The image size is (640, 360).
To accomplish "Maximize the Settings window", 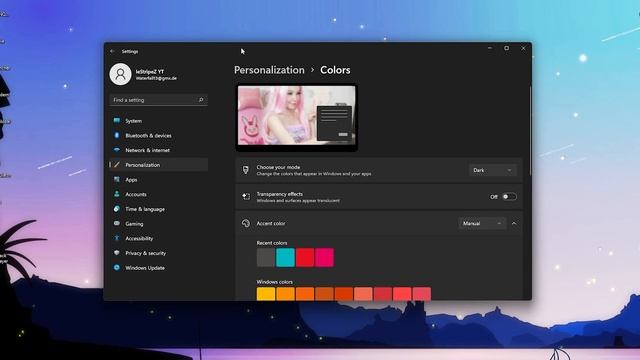I will coord(507,48).
